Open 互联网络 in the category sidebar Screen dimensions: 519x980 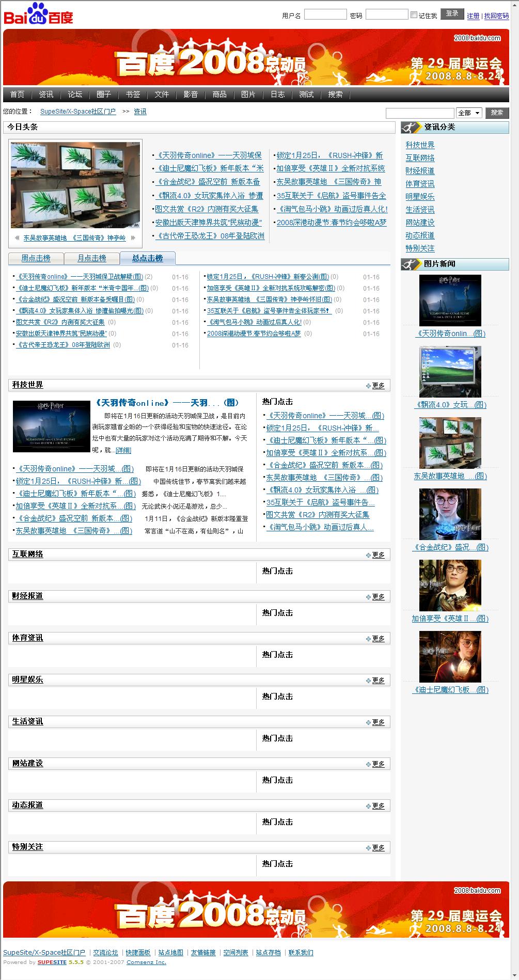420,158
